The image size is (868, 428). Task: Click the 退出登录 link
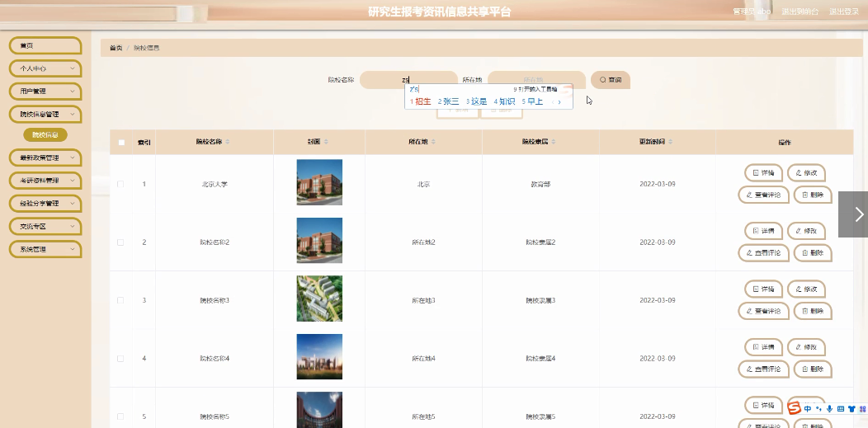click(843, 11)
